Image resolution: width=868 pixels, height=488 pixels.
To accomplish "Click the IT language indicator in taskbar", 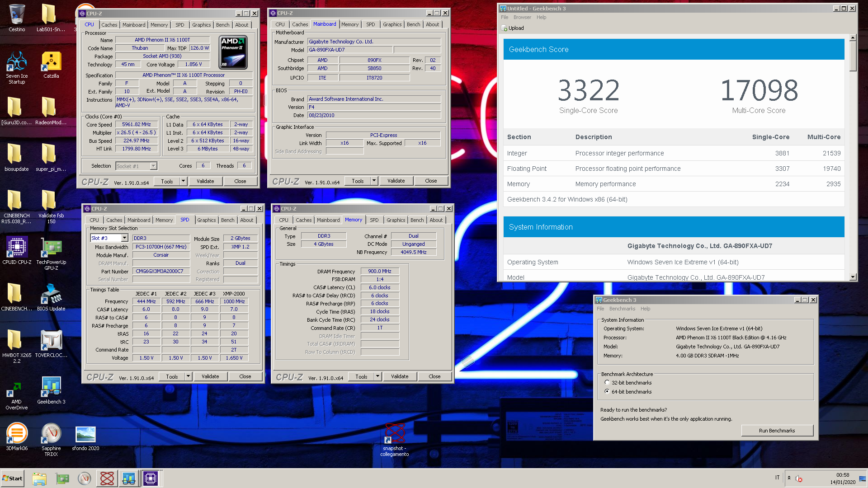I will coord(777,478).
